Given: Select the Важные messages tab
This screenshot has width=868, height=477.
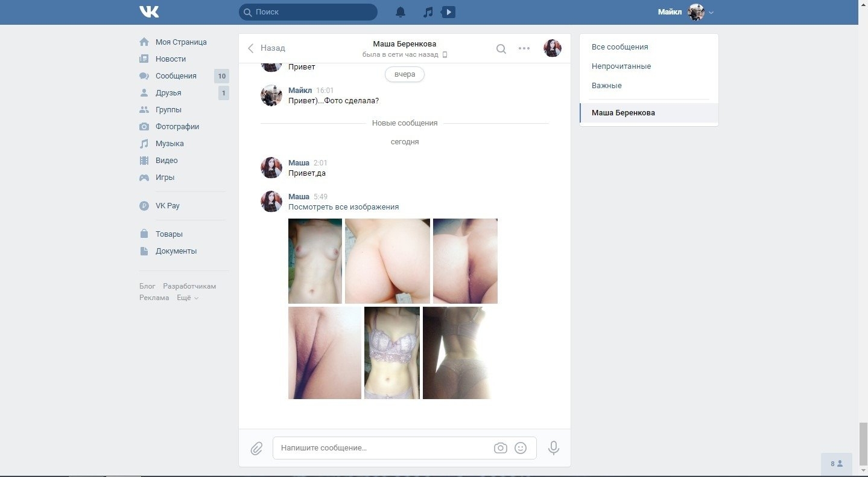Looking at the screenshot, I should 606,86.
